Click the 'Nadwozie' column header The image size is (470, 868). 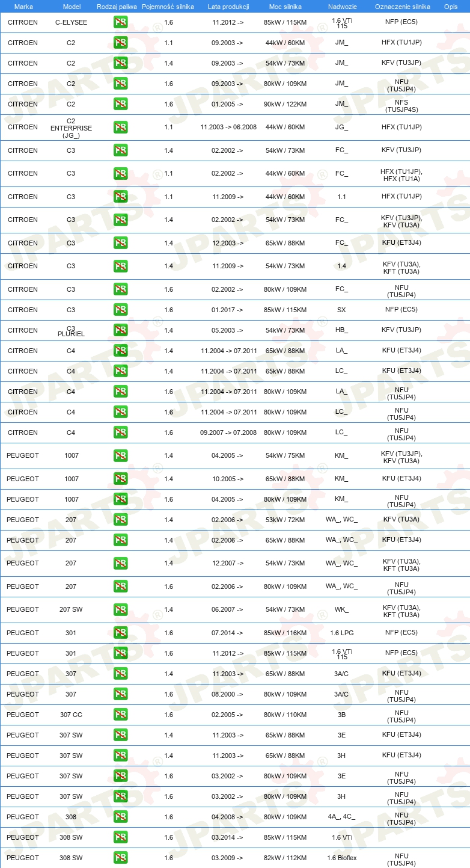pyautogui.click(x=341, y=7)
